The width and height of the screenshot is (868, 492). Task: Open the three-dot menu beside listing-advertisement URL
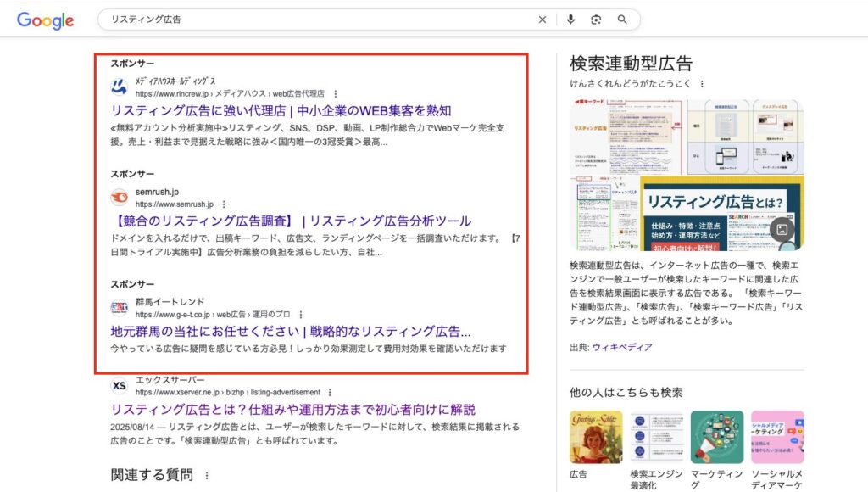coord(330,392)
